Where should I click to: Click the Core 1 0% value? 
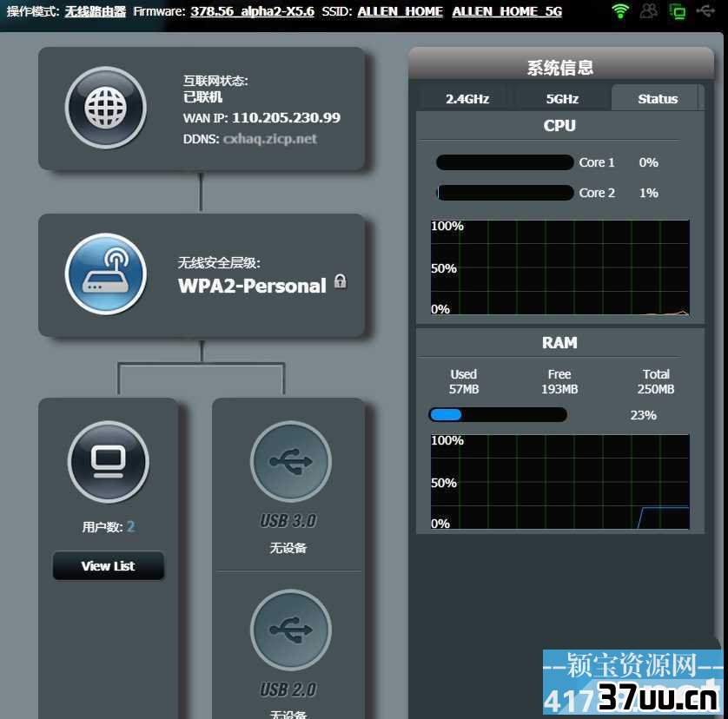[649, 162]
